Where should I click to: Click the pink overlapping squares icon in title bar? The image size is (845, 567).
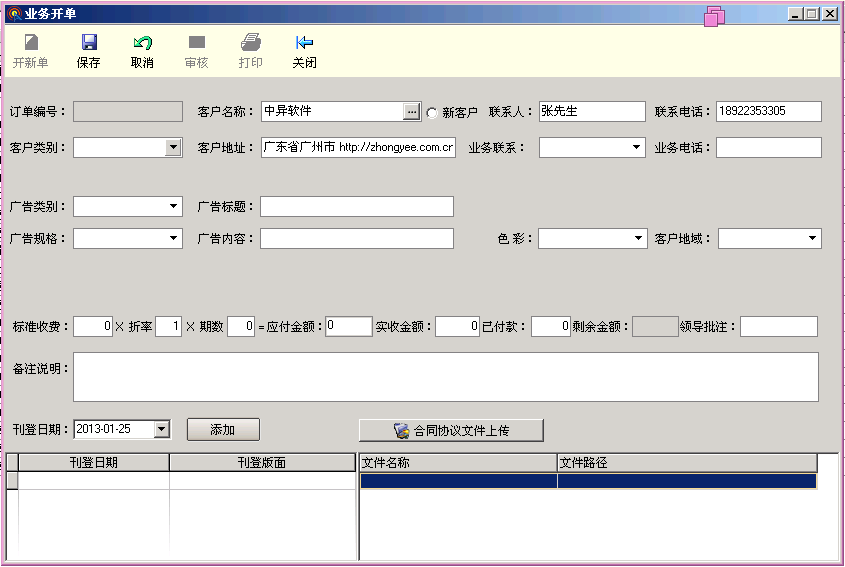click(714, 15)
